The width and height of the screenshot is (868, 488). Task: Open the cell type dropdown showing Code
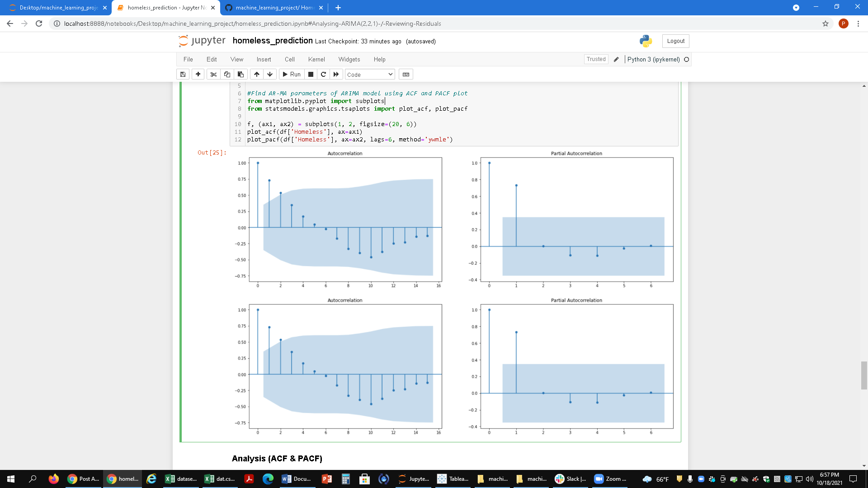(x=370, y=75)
